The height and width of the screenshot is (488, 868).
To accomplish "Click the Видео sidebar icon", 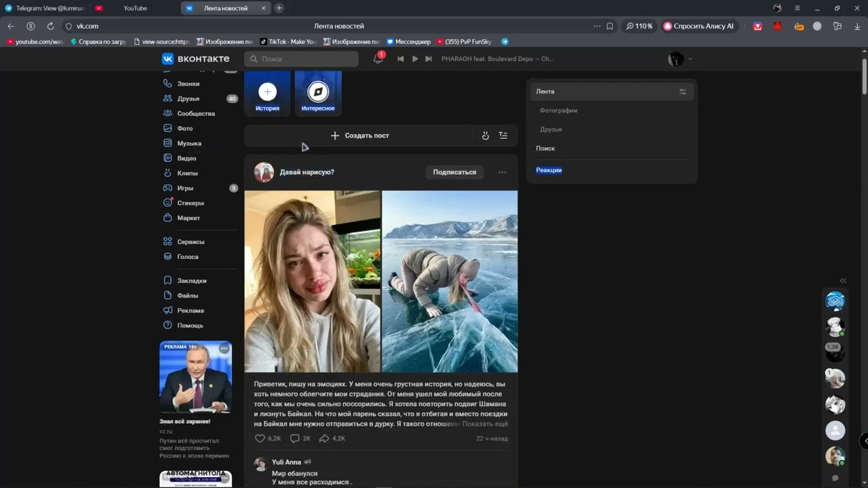I will [167, 158].
